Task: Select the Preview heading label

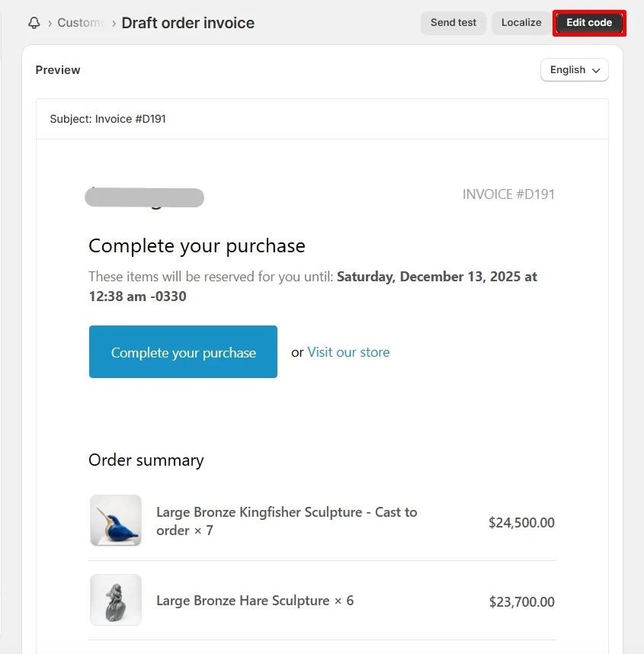Action: 57,69
